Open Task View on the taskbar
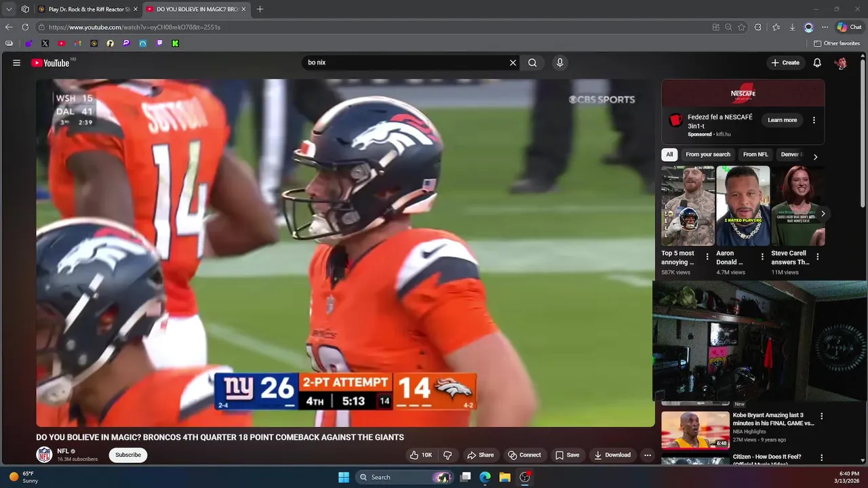This screenshot has height=488, width=868. pos(465,477)
